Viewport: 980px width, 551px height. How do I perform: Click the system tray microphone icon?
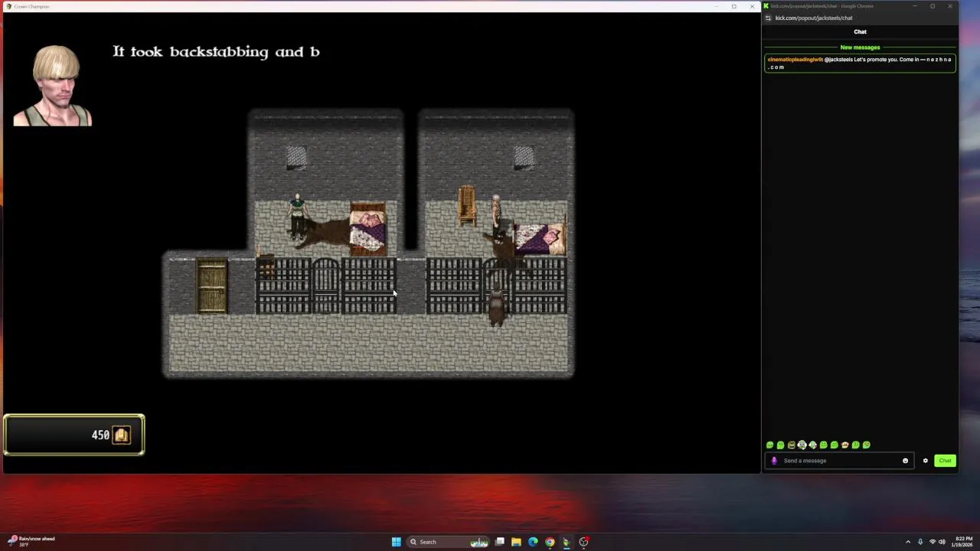(x=920, y=542)
